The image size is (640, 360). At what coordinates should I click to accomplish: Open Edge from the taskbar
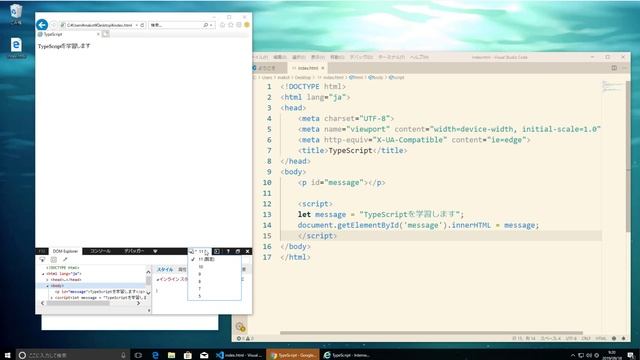(x=155, y=355)
